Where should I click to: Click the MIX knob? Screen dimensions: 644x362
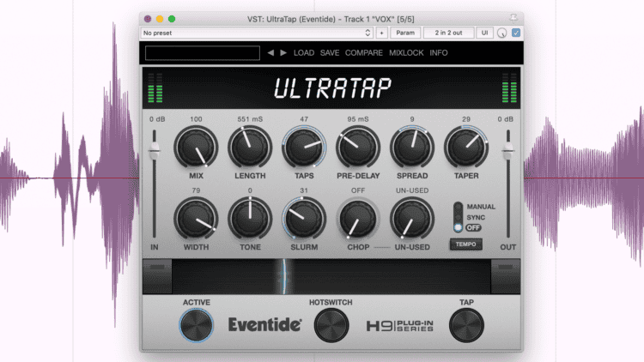pos(196,148)
